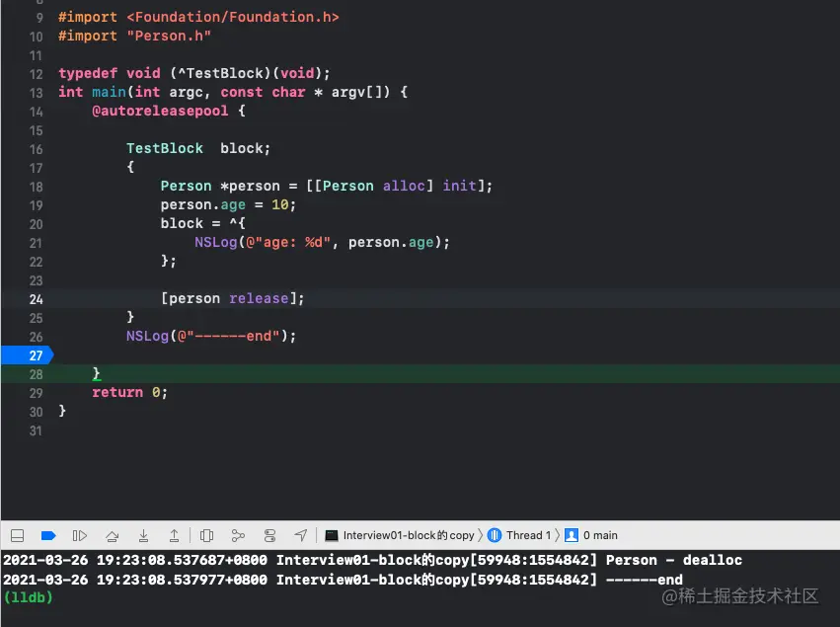
Task: Click Simulate Location arrow icon
Action: pyautogui.click(x=301, y=535)
